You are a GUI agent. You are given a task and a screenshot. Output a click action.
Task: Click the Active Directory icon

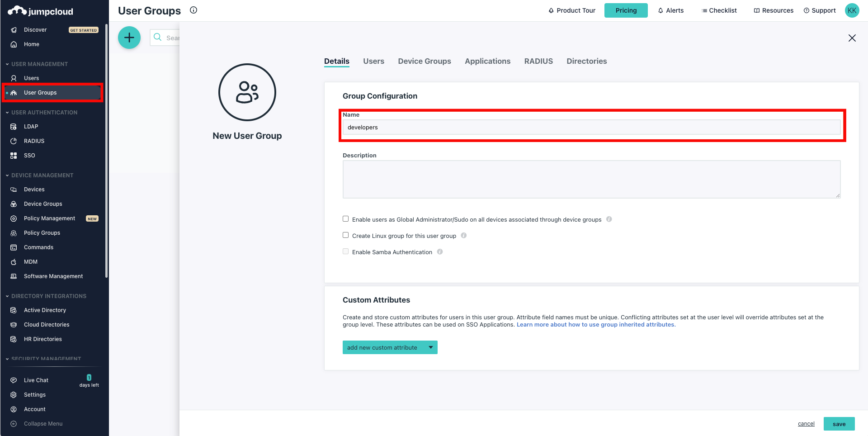14,310
